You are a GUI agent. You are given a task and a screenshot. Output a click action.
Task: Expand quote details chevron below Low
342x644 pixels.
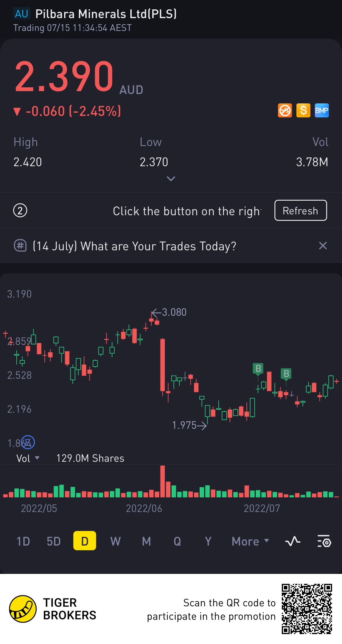click(171, 178)
